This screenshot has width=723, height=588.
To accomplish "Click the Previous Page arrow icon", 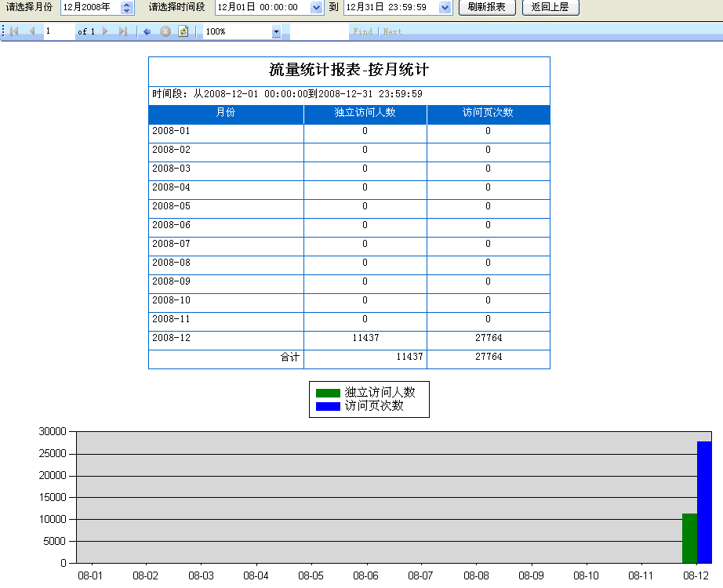I will (32, 31).
